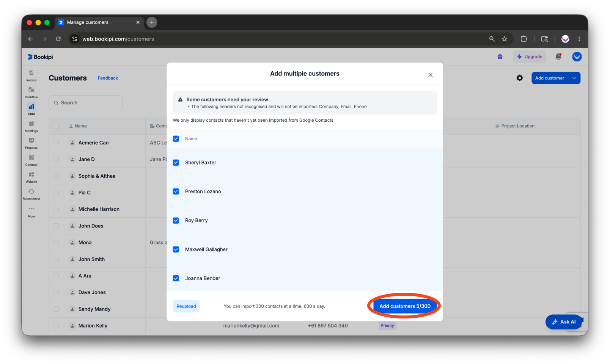
Task: Open the browser profile icon
Action: click(565, 39)
